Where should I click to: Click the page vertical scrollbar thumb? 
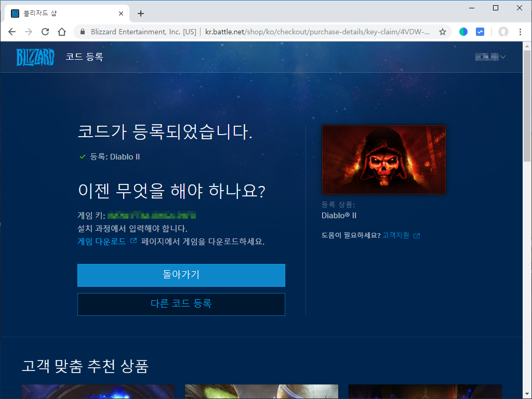pyautogui.click(x=527, y=107)
